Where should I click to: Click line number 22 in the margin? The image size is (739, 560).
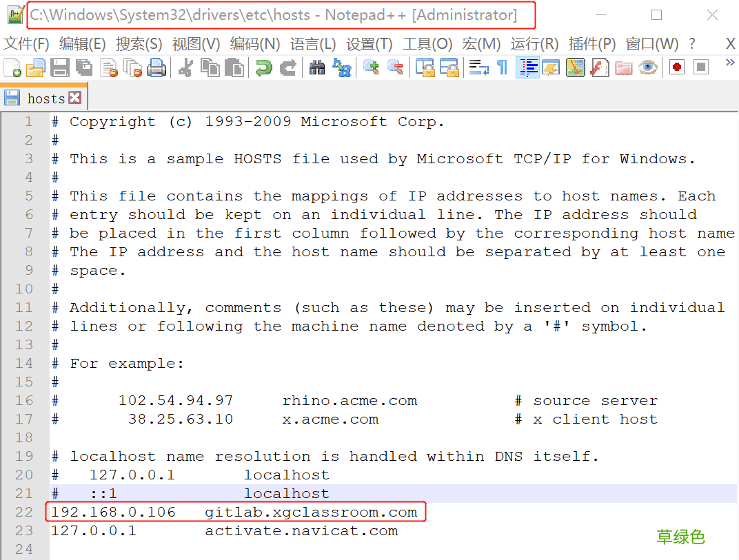(24, 512)
